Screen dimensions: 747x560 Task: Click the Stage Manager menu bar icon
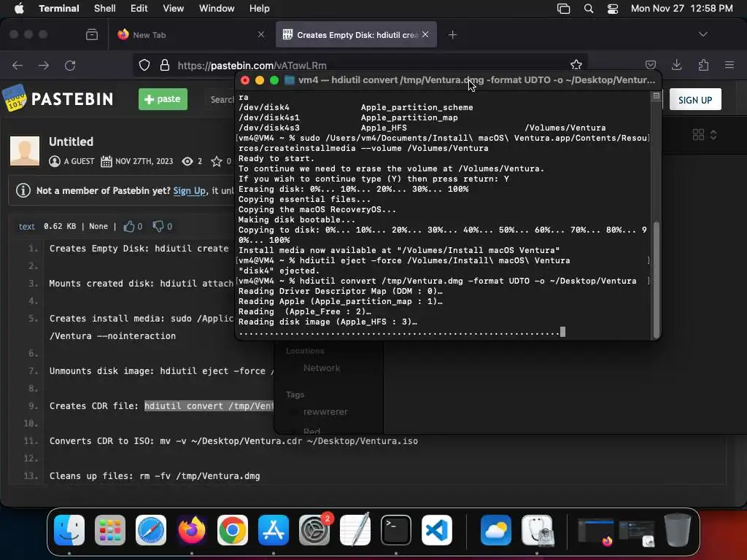pyautogui.click(x=564, y=9)
